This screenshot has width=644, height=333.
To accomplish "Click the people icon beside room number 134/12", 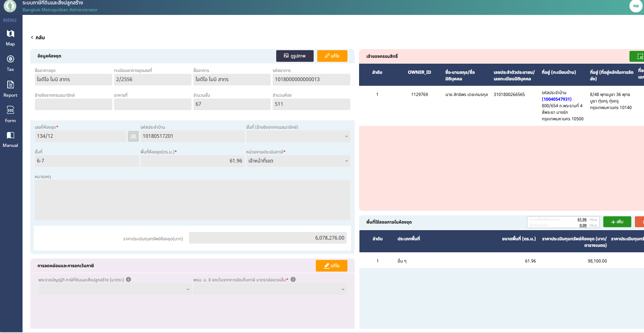I will [x=133, y=136].
